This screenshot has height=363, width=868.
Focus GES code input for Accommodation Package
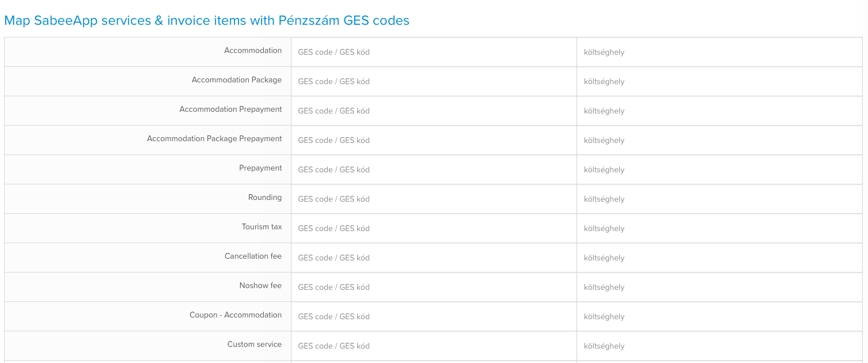tap(434, 82)
